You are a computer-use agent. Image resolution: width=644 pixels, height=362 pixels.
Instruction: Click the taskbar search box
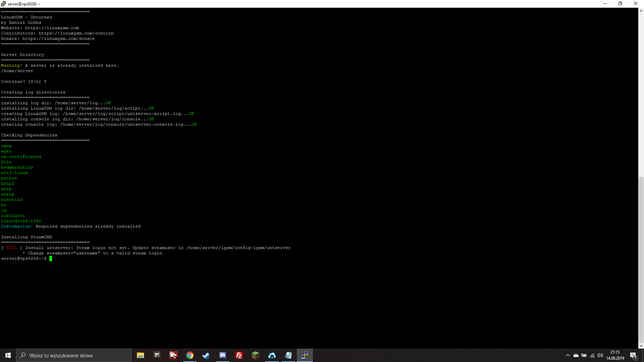point(74,355)
